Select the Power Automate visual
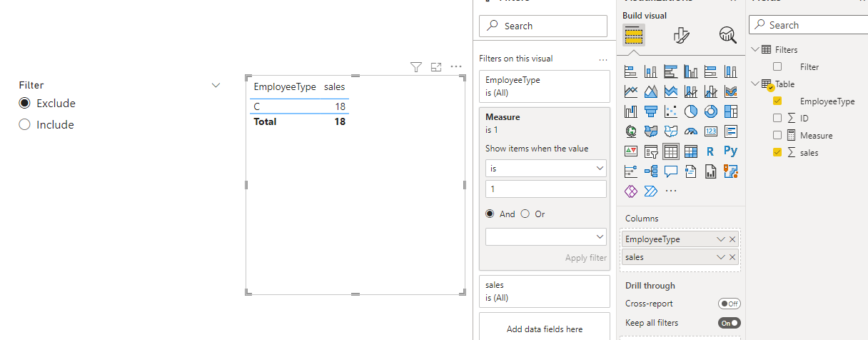The height and width of the screenshot is (340, 868). [651, 191]
